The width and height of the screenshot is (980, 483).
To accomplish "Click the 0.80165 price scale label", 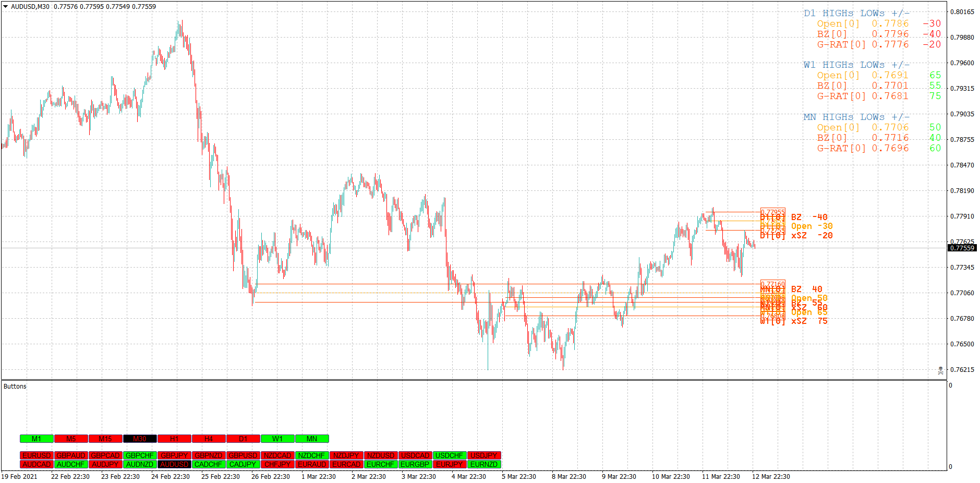I will pyautogui.click(x=962, y=11).
